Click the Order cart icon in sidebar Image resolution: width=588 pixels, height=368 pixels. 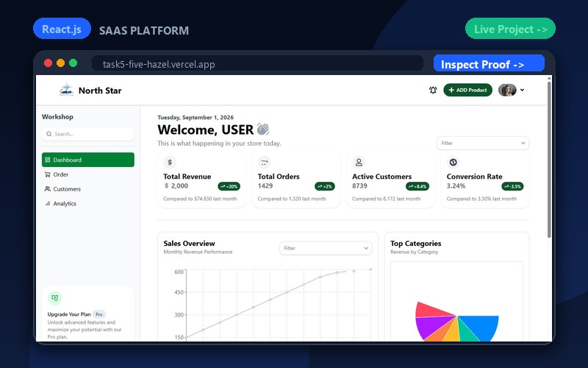tap(48, 174)
